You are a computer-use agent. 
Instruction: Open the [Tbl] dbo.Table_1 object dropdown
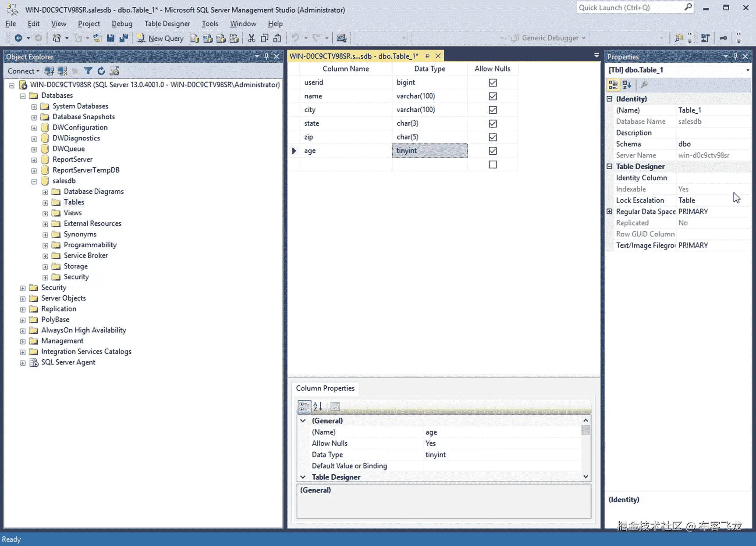click(747, 70)
